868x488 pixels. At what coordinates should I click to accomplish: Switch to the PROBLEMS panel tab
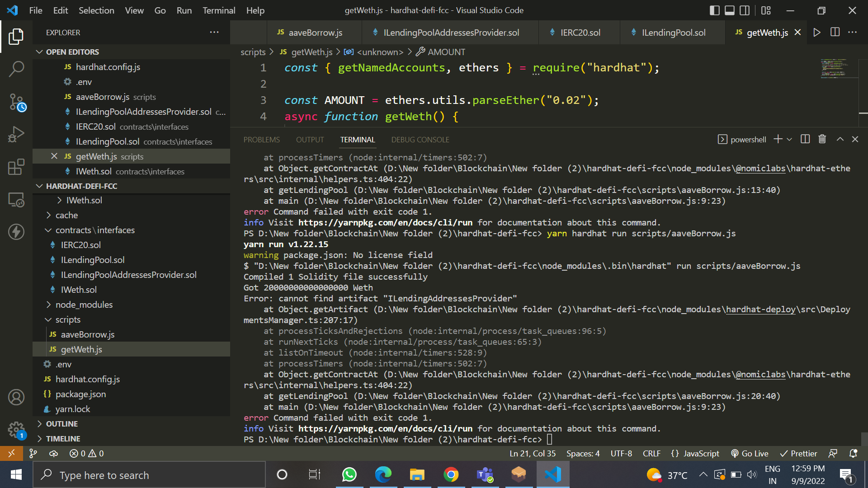pos(261,140)
